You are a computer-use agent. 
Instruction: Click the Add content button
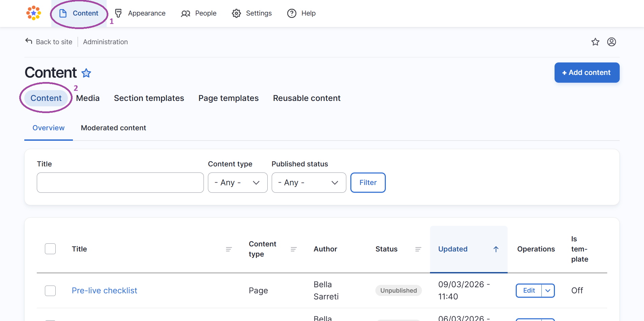[587, 73]
